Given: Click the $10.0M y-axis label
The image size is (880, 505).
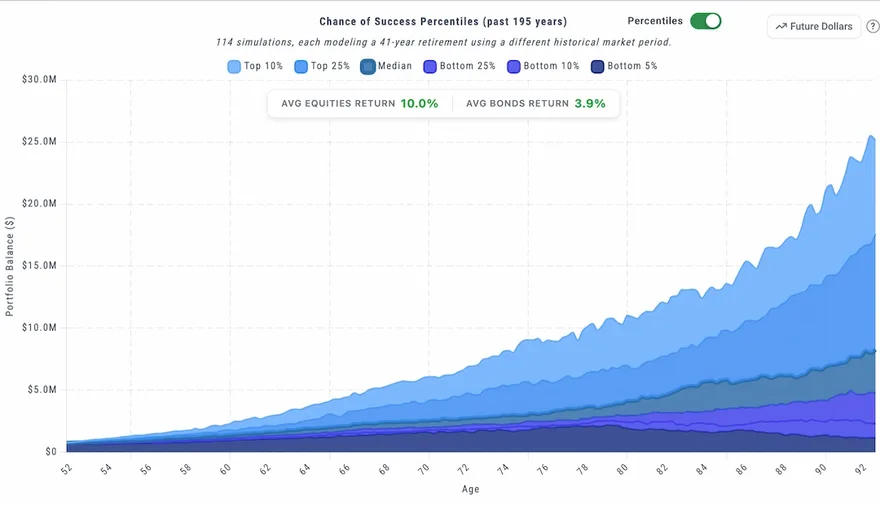Looking at the screenshot, I should pos(39,327).
